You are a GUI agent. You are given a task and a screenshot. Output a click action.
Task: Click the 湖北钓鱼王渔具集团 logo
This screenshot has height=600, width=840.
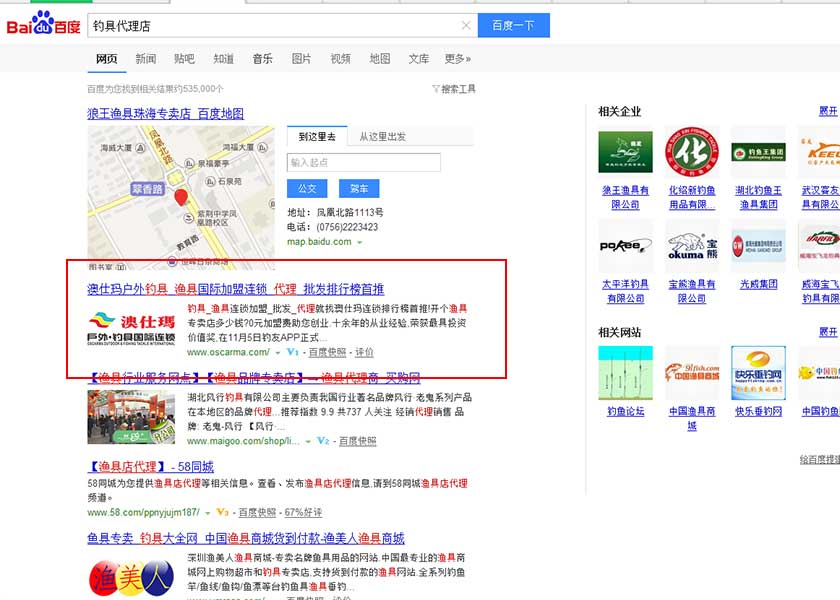[x=758, y=152]
